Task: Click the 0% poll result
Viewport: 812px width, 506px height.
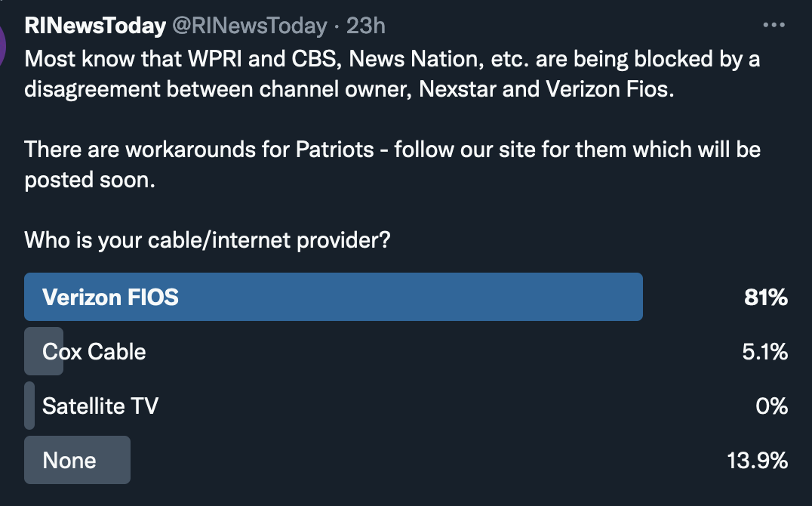Action: [x=771, y=406]
